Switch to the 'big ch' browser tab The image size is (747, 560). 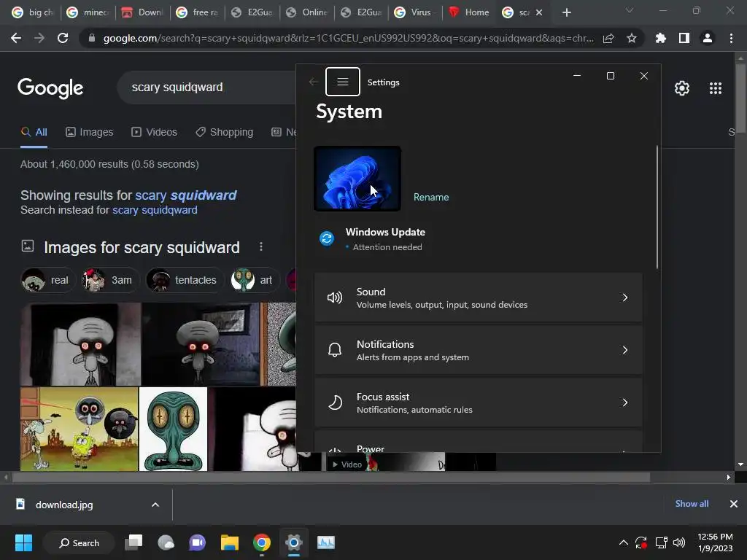pos(33,12)
